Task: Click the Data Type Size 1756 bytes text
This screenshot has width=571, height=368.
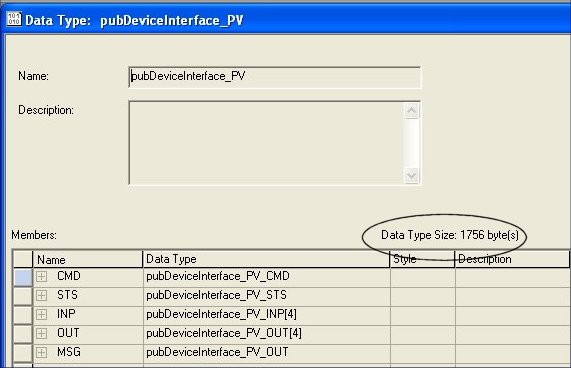Action: tap(450, 235)
